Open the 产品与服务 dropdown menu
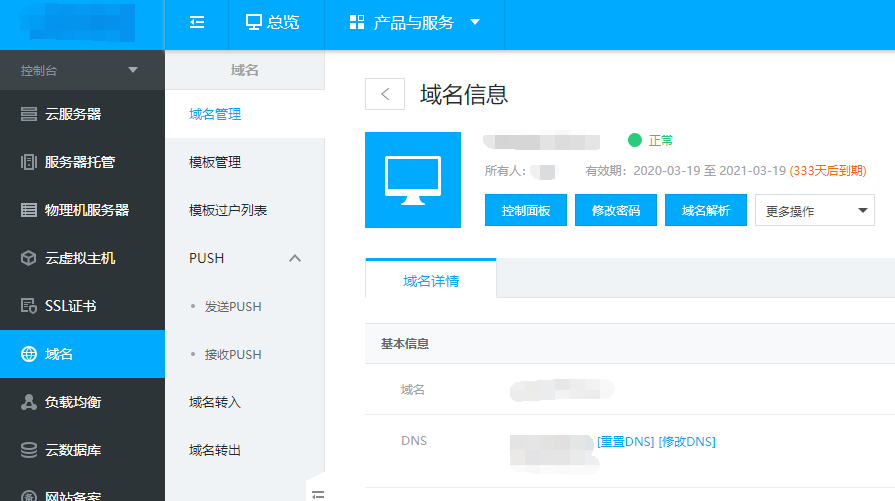 pos(415,23)
